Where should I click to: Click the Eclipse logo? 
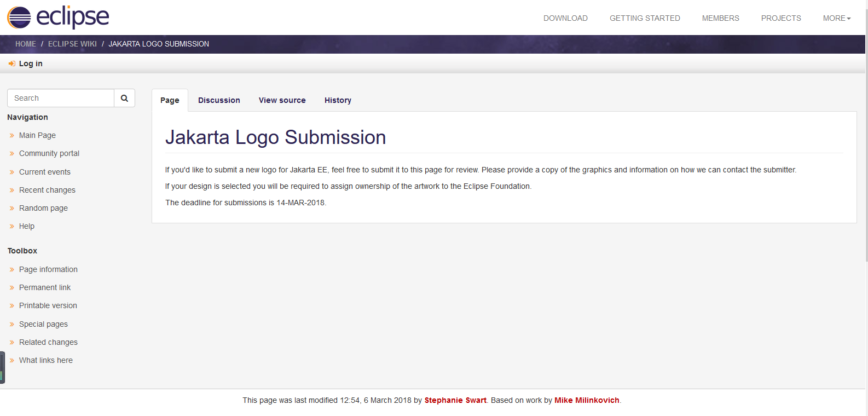coord(58,18)
